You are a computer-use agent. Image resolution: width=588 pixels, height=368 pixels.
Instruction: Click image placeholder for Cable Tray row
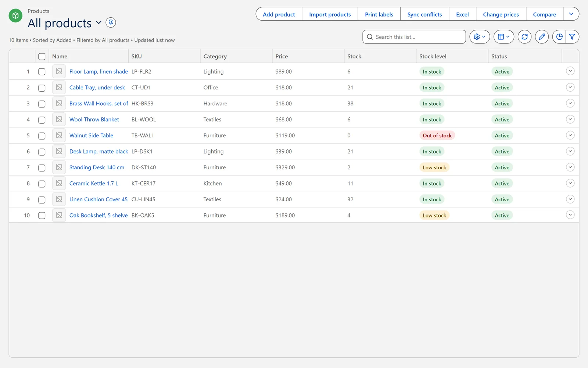(59, 88)
